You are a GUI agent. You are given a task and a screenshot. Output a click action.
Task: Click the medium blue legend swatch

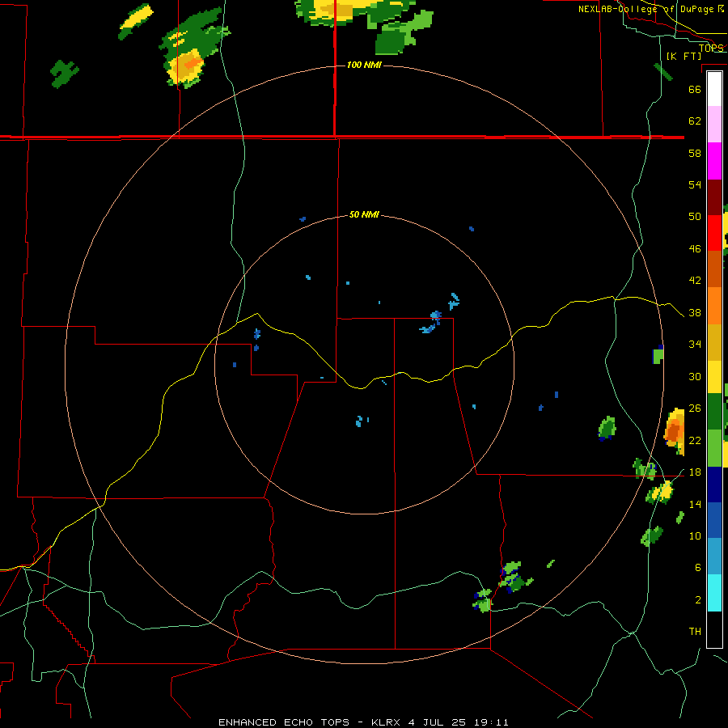tap(714, 520)
